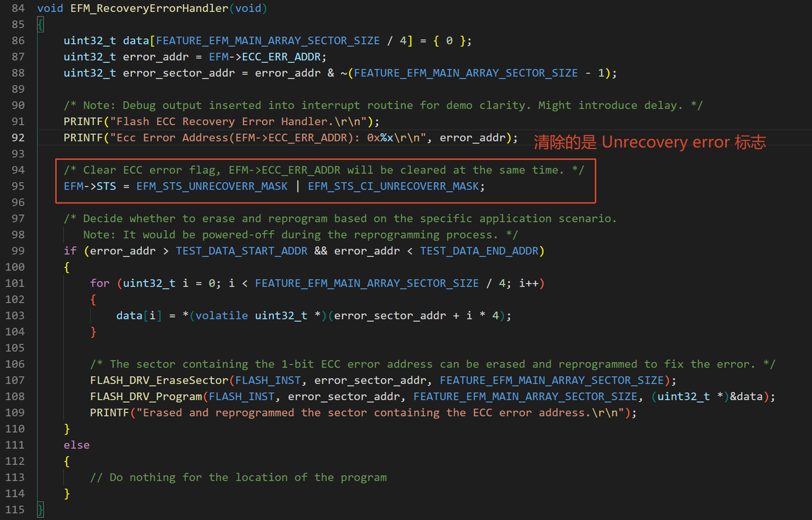The width and height of the screenshot is (812, 520).
Task: Click line number 105 in the gutter
Action: [15, 348]
